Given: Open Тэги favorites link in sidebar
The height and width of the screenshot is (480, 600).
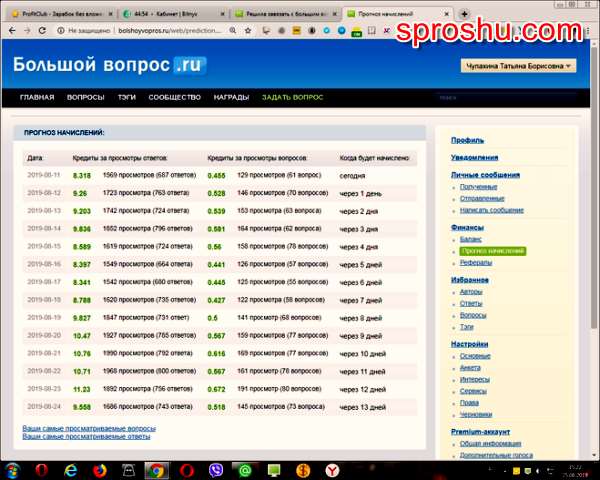Looking at the screenshot, I should click(x=467, y=327).
